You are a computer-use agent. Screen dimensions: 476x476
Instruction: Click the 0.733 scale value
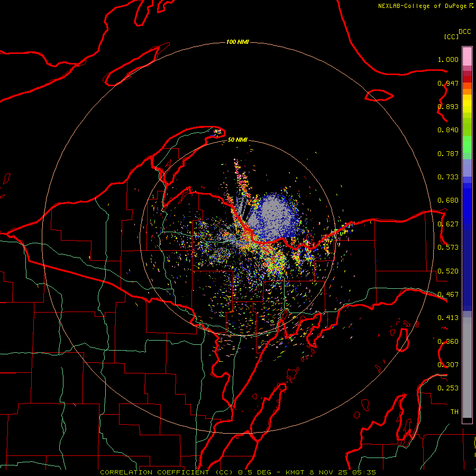(448, 177)
